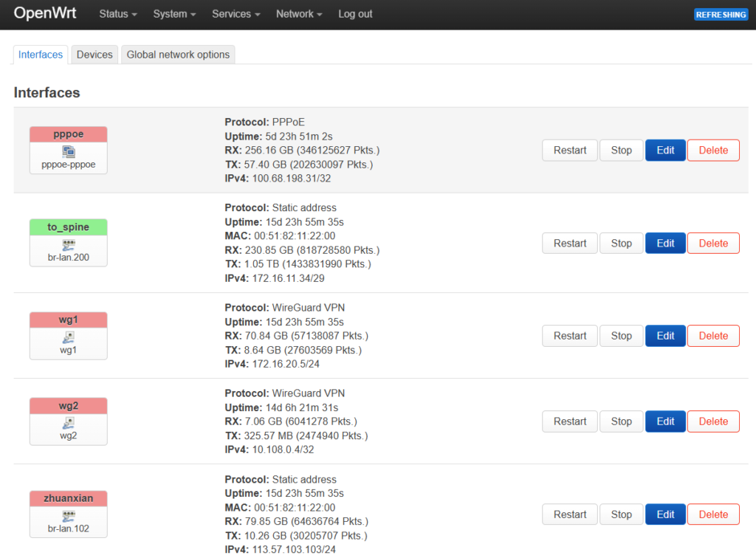756x558 pixels.
Task: Click the wg2 WireGuard interface icon
Action: (x=69, y=423)
